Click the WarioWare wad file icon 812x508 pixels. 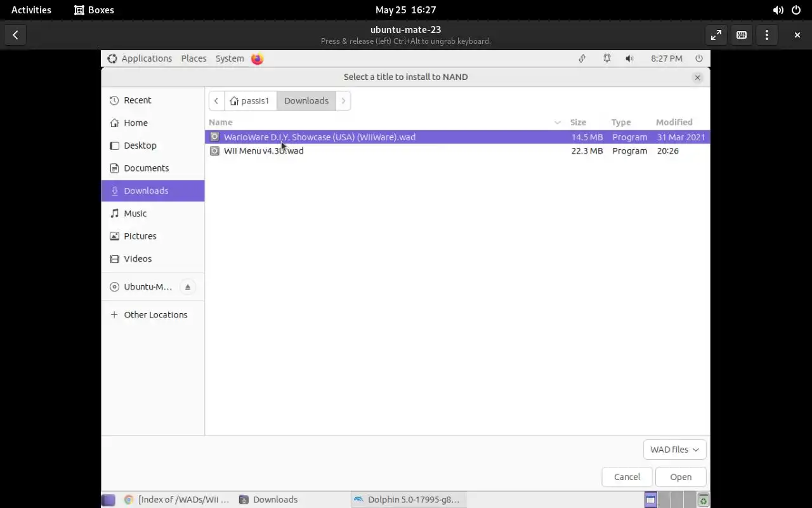[214, 137]
